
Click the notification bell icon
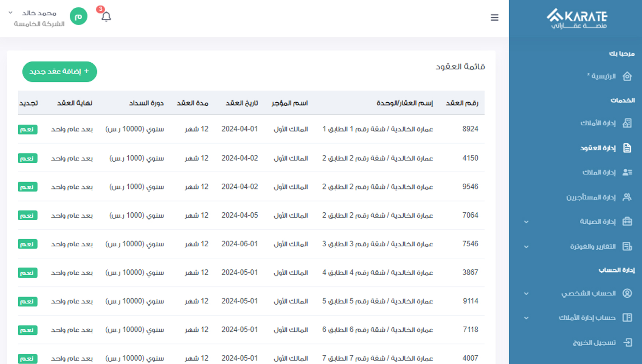click(x=106, y=17)
